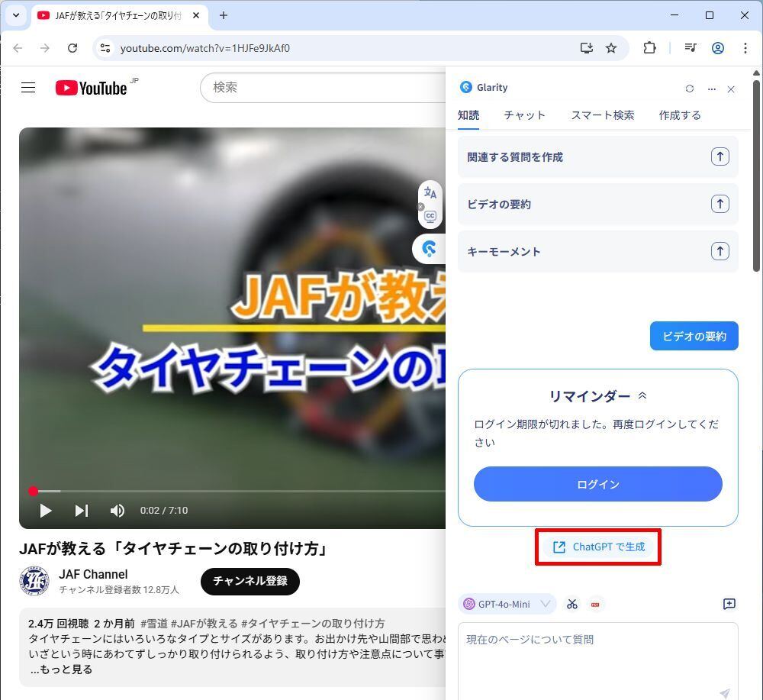This screenshot has height=700, width=763.
Task: Open the JAF Channel name link
Action: tap(93, 574)
